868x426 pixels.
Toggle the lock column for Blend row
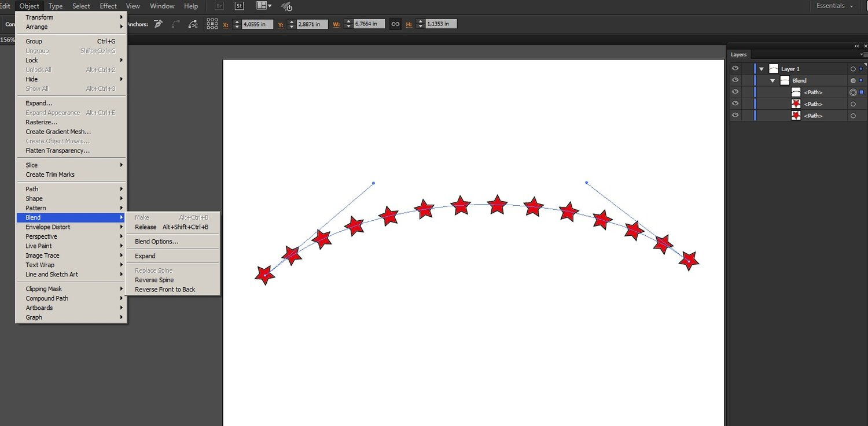[x=747, y=80]
